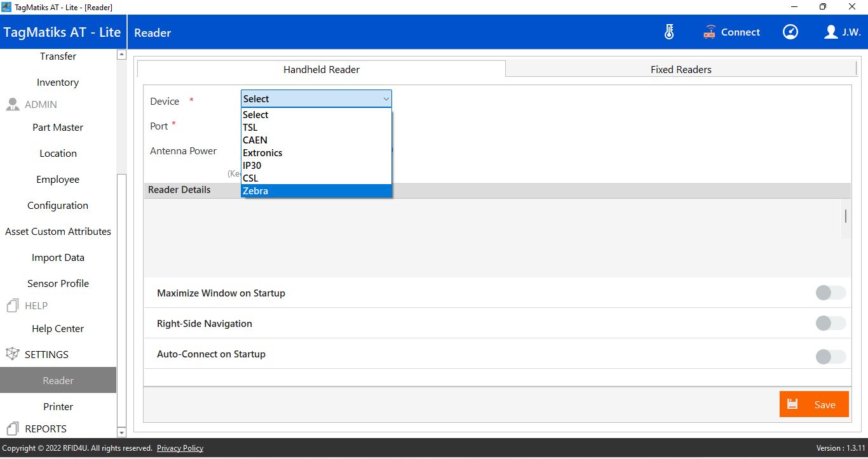Click the thermometer sensor icon in header

coord(669,32)
